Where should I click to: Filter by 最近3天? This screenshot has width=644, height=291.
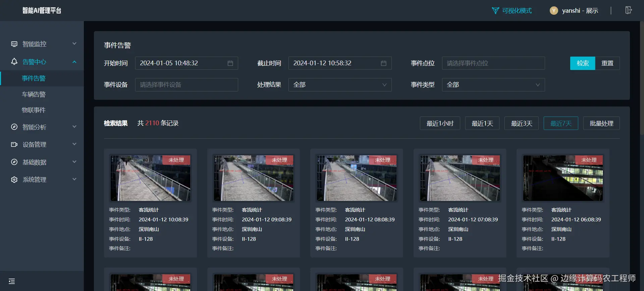pyautogui.click(x=522, y=123)
